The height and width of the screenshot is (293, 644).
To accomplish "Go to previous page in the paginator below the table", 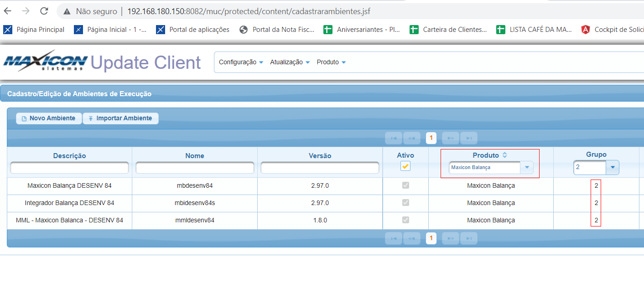I will tap(411, 238).
